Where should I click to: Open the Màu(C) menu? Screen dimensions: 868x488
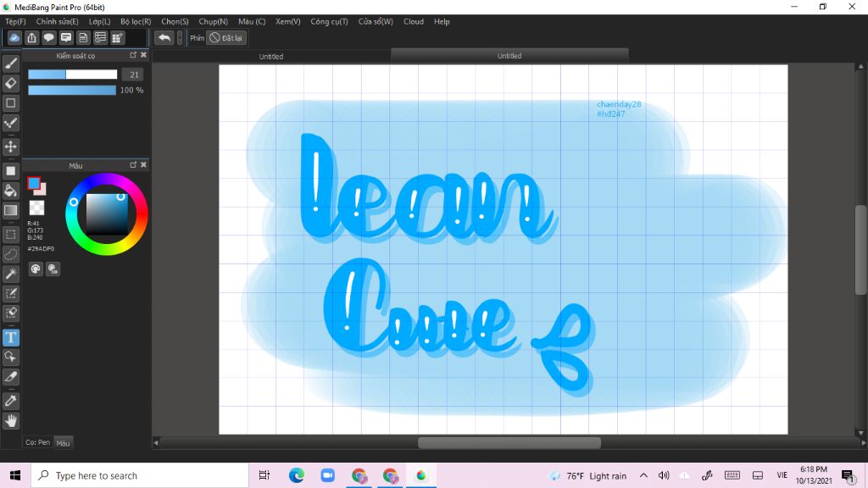coord(252,21)
